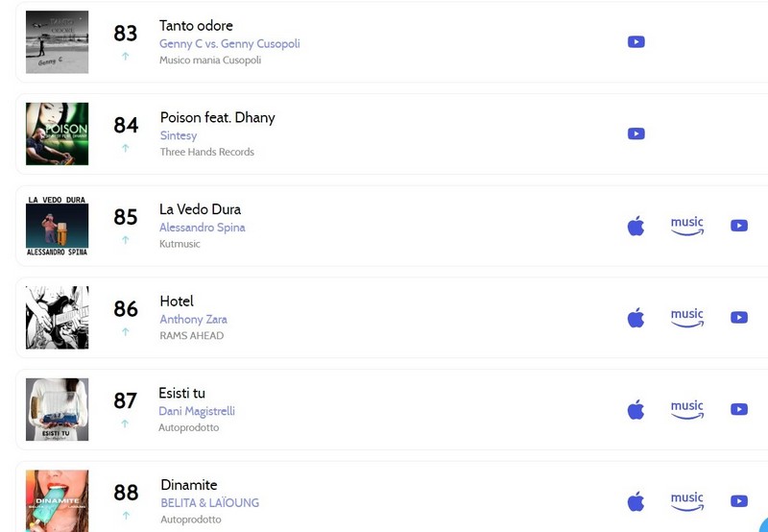Open Dinamite YouTube video
This screenshot has height=532, width=768.
click(739, 501)
